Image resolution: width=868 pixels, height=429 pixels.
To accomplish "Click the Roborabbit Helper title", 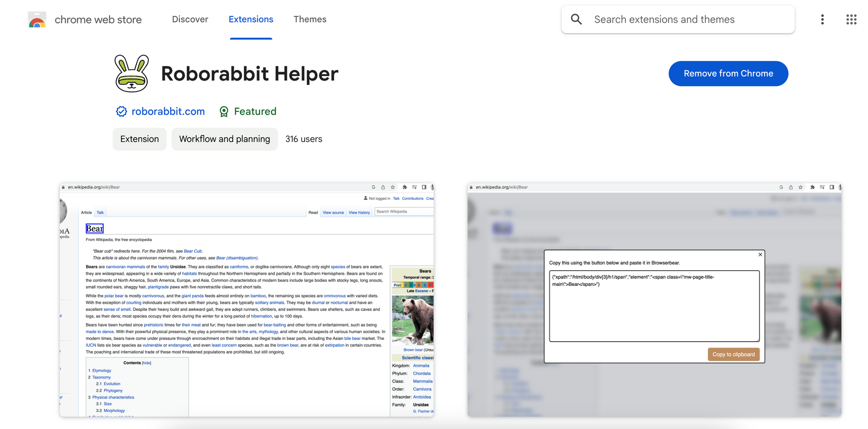I will pyautogui.click(x=250, y=73).
